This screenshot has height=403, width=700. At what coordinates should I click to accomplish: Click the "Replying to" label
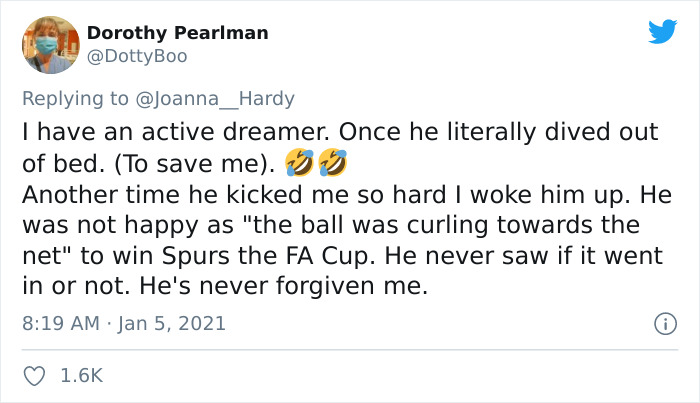[x=73, y=98]
